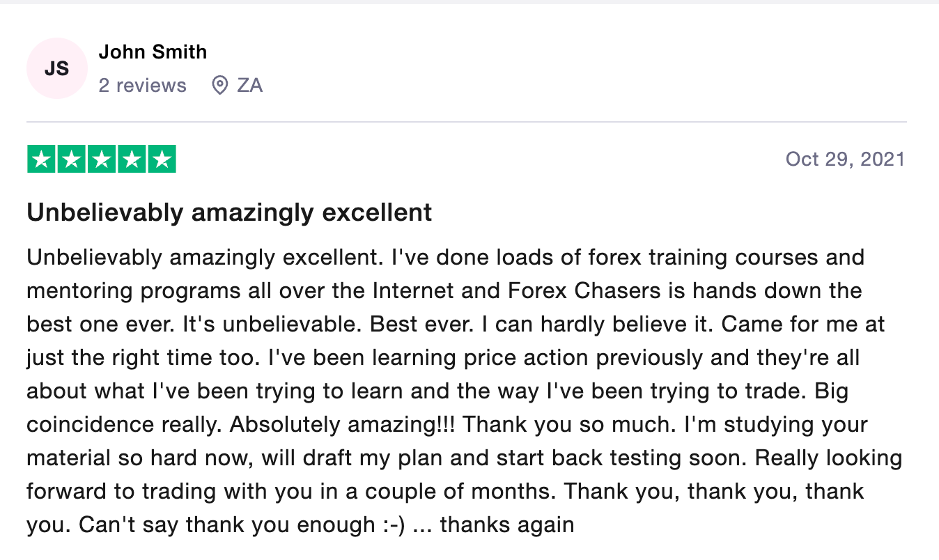Click the ZA country label
Viewport: 939px width, 560px height.
[x=249, y=86]
